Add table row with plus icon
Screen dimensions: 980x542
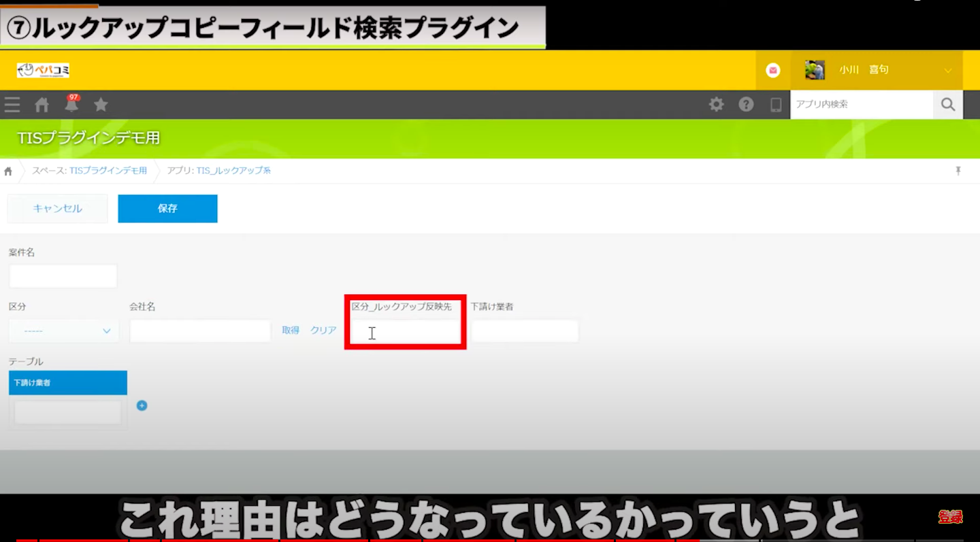(142, 406)
